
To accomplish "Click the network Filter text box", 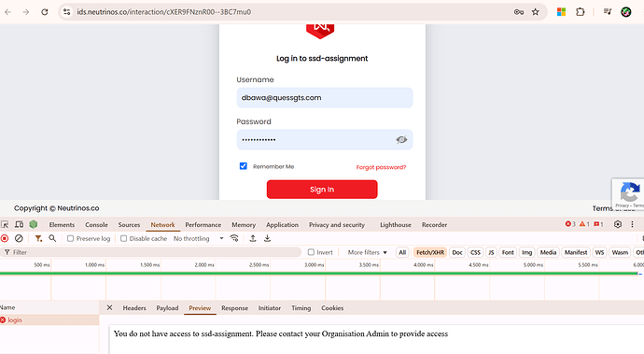I will (151, 252).
